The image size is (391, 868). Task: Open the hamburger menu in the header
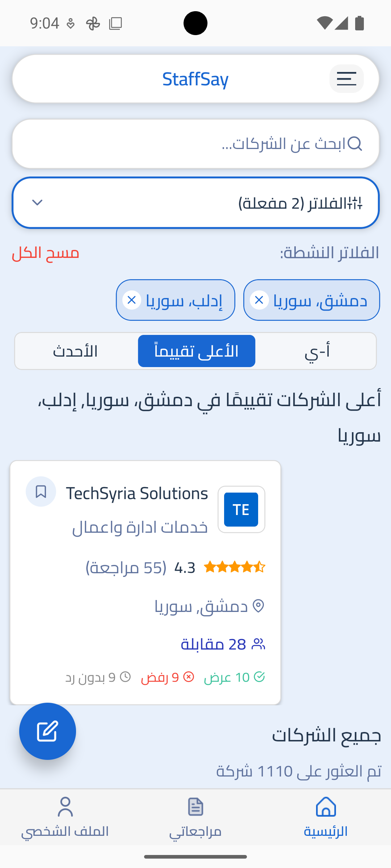346,79
